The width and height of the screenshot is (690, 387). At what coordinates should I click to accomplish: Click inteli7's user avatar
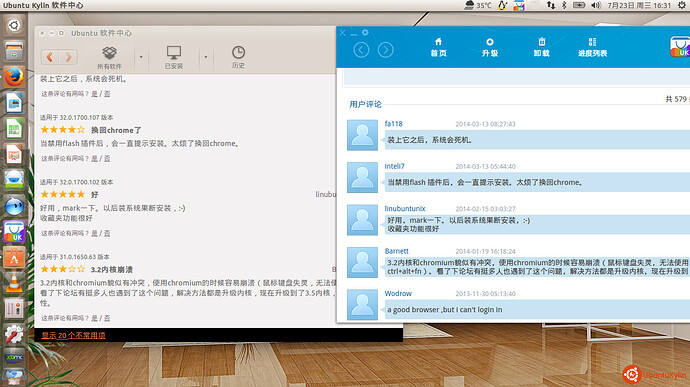coord(362,177)
